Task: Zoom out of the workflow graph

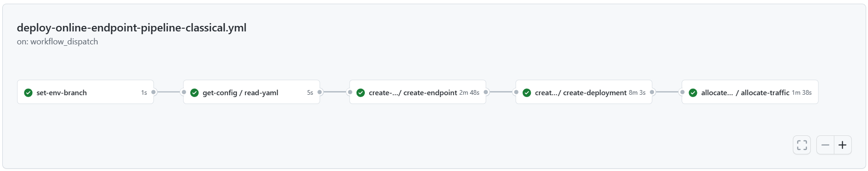Action: (x=825, y=145)
